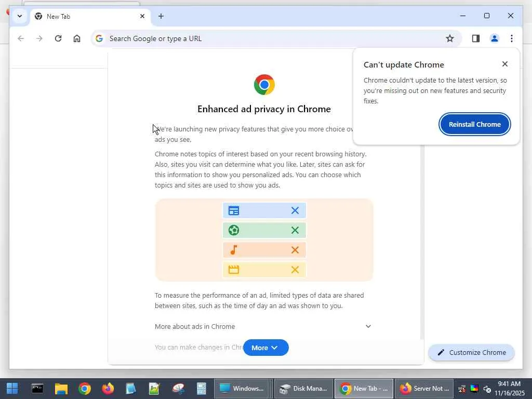Bookmark this tab with the star icon
This screenshot has height=399, width=532.
tap(449, 38)
